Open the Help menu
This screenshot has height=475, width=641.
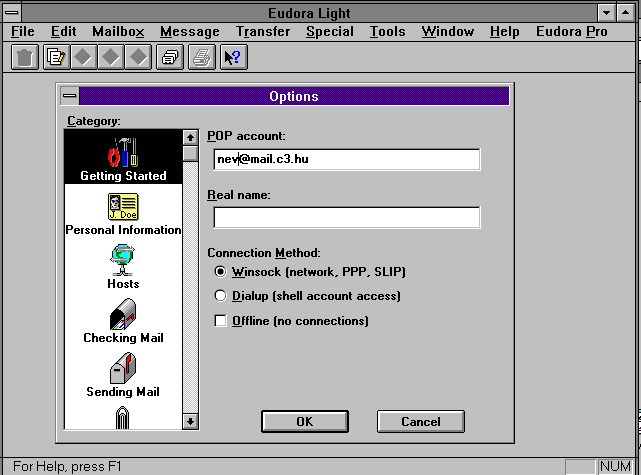[x=504, y=31]
